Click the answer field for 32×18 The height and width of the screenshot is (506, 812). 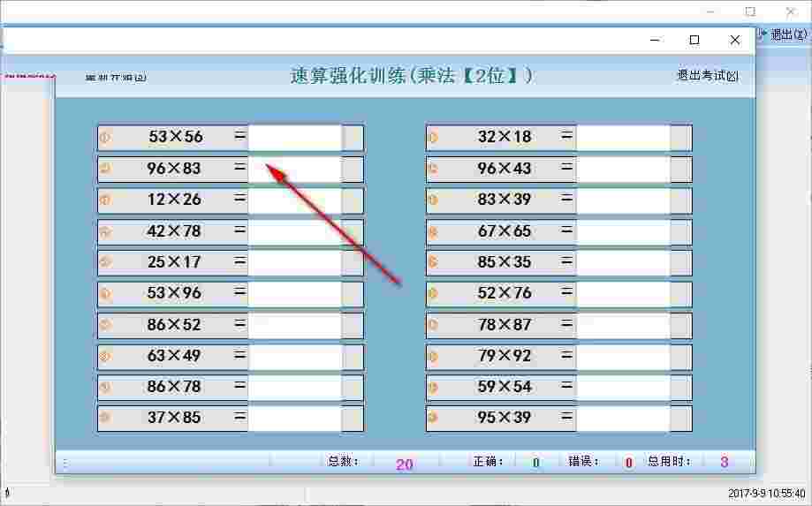point(623,138)
